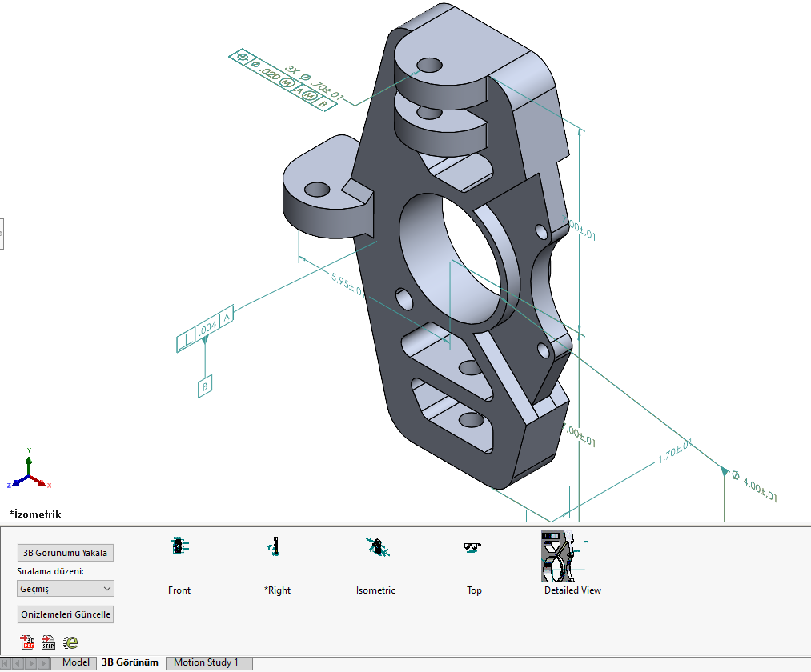Open the Isometric 3D view thumbnail
Viewport: 811px width, 672px height.
pos(375,547)
